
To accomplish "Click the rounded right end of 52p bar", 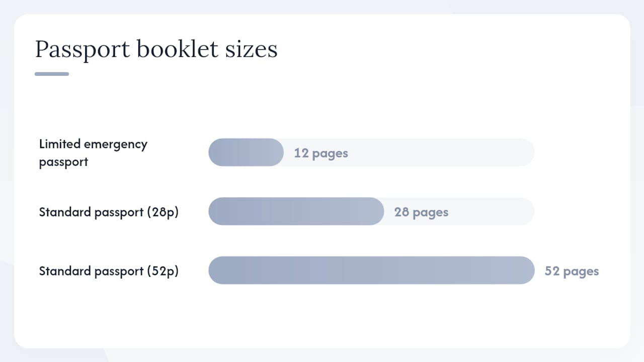I will (x=527, y=270).
